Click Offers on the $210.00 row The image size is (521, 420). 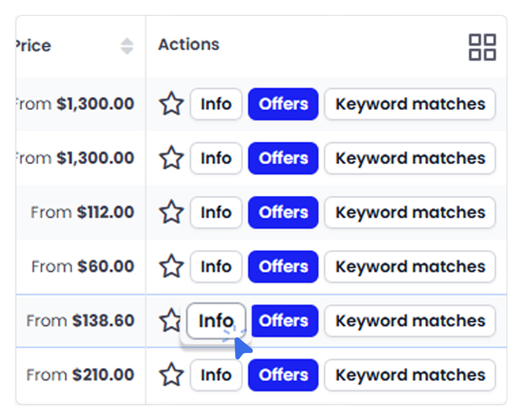tap(283, 375)
